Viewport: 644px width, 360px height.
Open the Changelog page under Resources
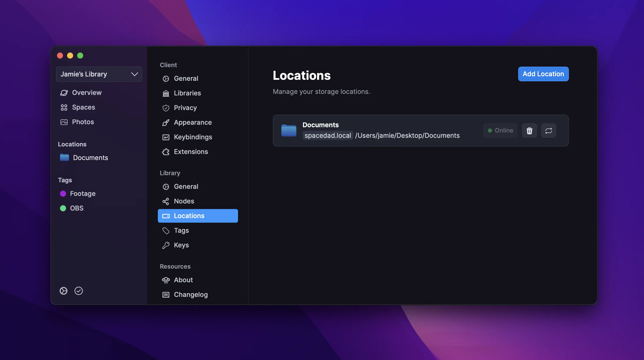(191, 294)
